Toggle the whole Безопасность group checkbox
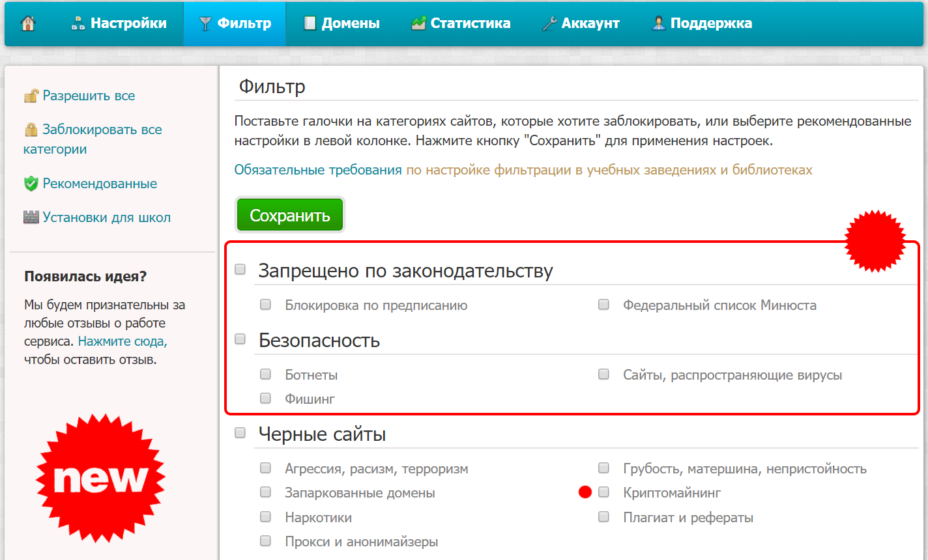Screen dimensions: 928x560 240,339
